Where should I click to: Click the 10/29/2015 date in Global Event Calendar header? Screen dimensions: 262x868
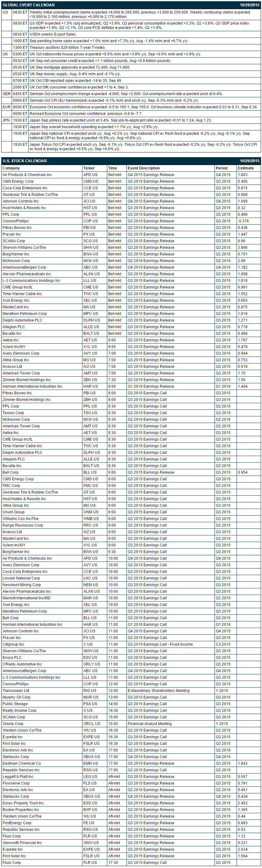tap(249, 5)
